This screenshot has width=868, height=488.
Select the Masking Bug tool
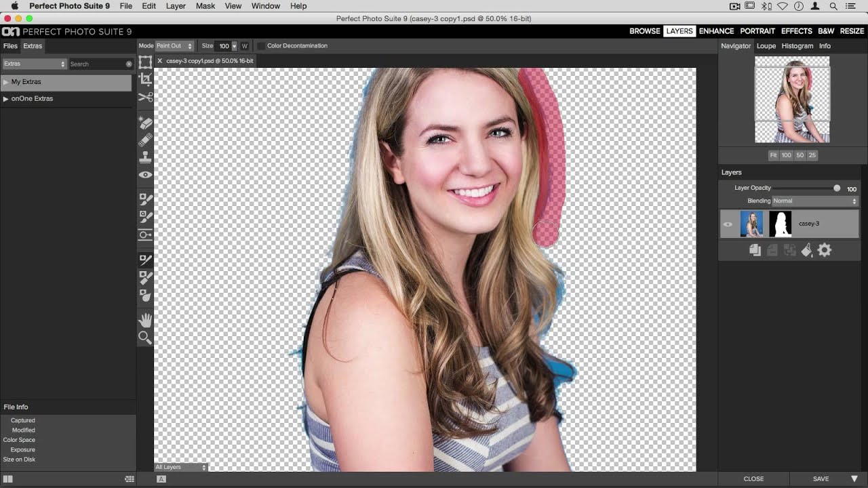(x=145, y=235)
